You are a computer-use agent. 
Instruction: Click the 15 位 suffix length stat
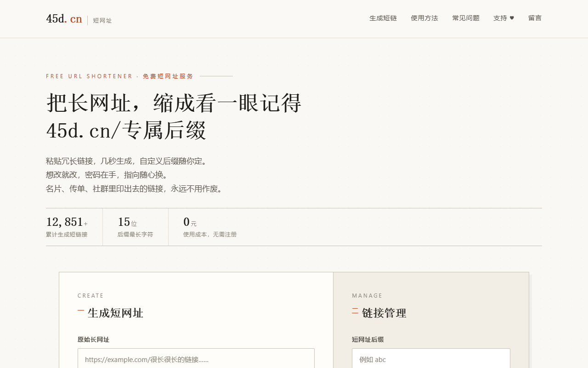(x=127, y=222)
